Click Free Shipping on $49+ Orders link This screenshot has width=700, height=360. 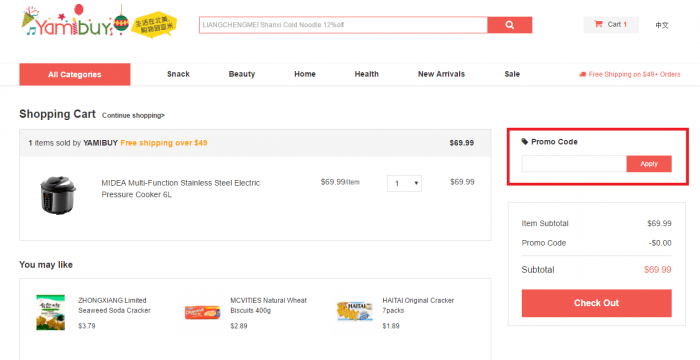629,75
